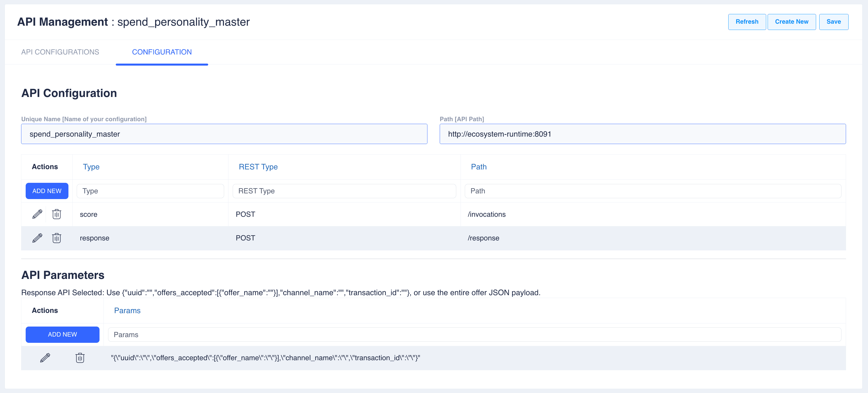Viewport: 868px width, 393px height.
Task: Save the API configuration
Action: pyautogui.click(x=833, y=22)
